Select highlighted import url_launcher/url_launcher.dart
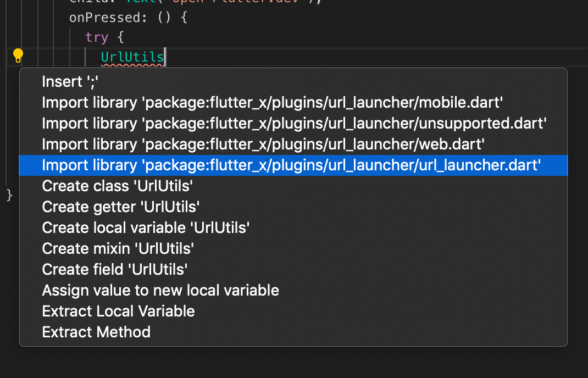This screenshot has width=588, height=378. [x=293, y=165]
